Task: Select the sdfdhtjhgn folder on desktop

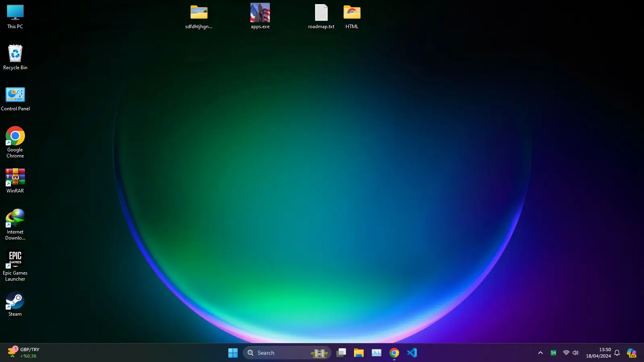Action: pos(199,17)
